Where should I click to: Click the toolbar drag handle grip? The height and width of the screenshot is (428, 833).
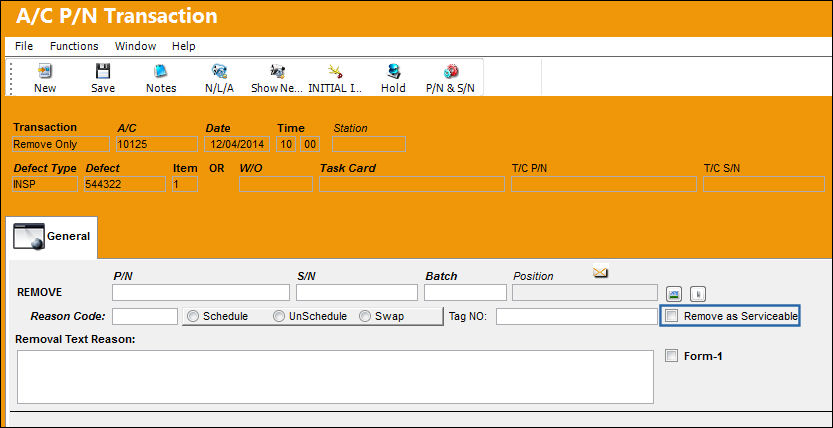(x=11, y=78)
